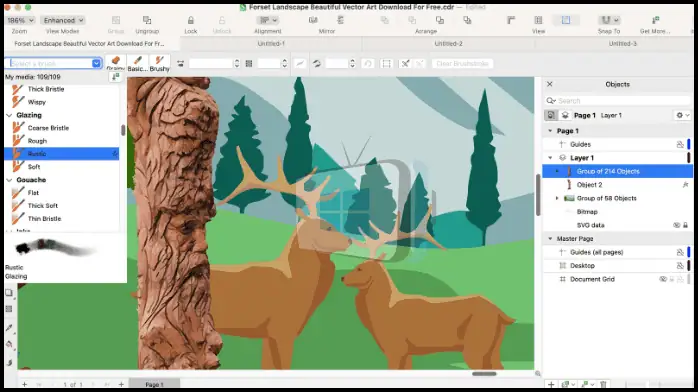This screenshot has height=392, width=698.
Task: Toggle printable icon for Desktop row
Action: point(680,266)
